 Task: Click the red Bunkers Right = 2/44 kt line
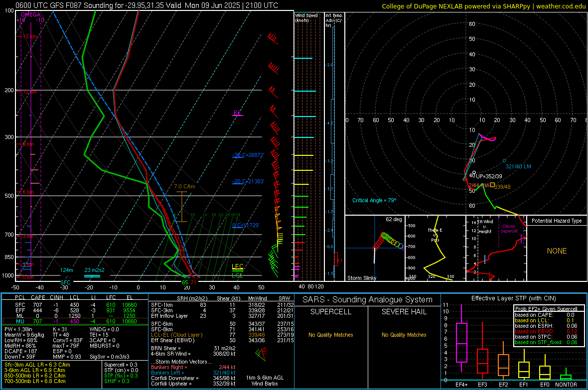tap(193, 367)
